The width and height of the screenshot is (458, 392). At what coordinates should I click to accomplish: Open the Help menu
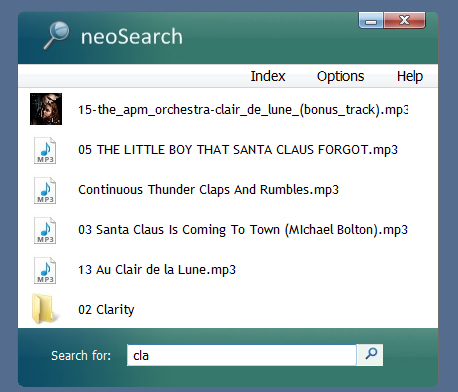click(x=410, y=76)
